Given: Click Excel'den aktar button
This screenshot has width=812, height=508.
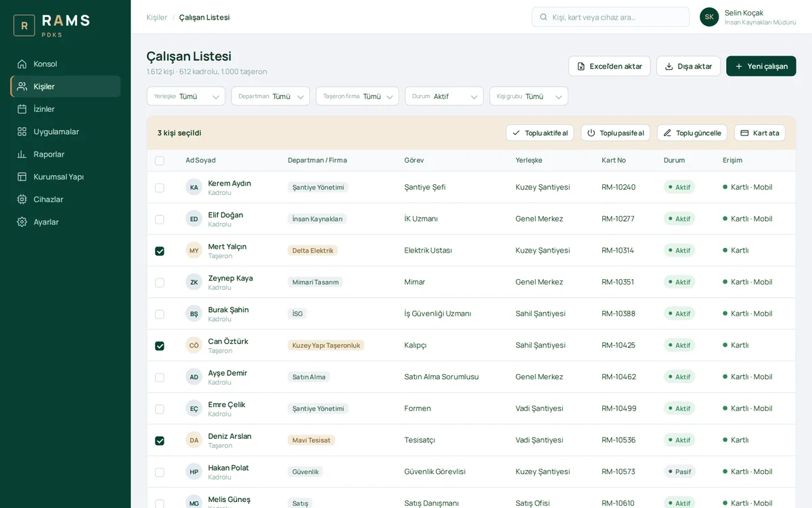Looking at the screenshot, I should pos(610,66).
